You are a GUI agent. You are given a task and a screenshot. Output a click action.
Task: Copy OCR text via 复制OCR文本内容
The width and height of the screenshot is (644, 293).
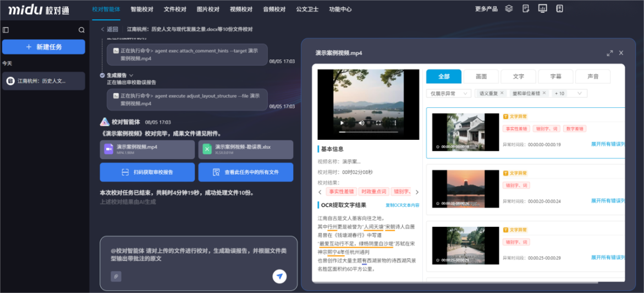click(403, 205)
